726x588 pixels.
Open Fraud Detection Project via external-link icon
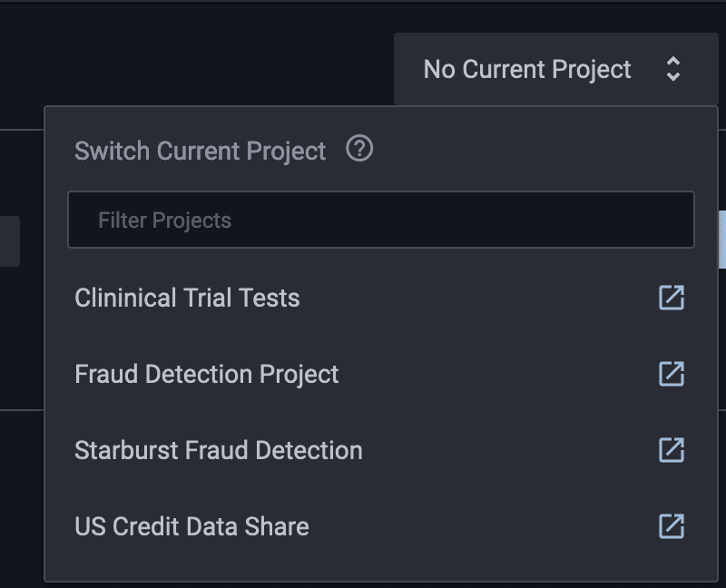[x=672, y=374]
